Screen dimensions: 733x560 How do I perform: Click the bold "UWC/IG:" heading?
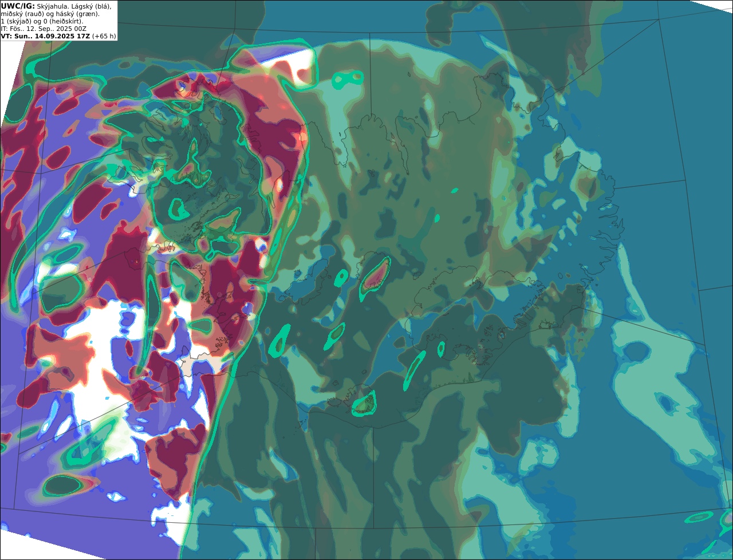pyautogui.click(x=18, y=6)
